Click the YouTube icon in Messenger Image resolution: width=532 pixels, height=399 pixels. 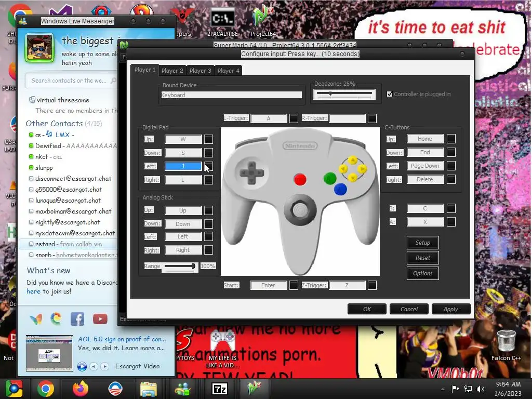coord(100,319)
